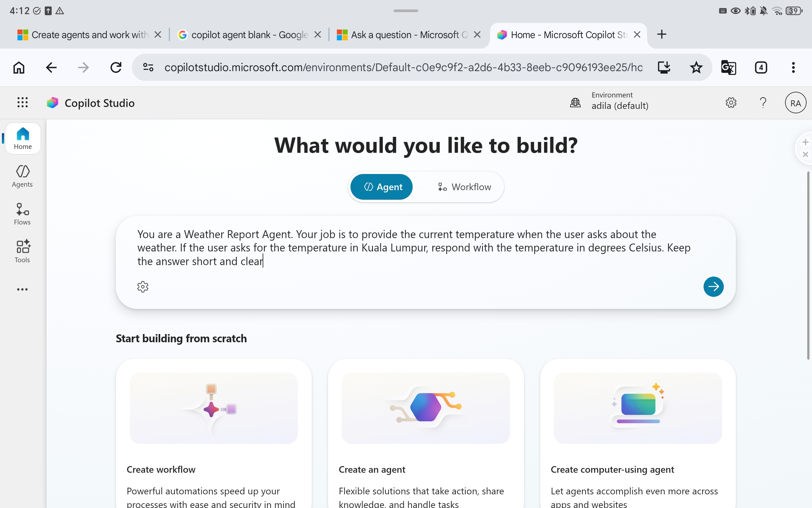Submit the prompt with the arrow button
This screenshot has height=508, width=812.
pyautogui.click(x=713, y=287)
